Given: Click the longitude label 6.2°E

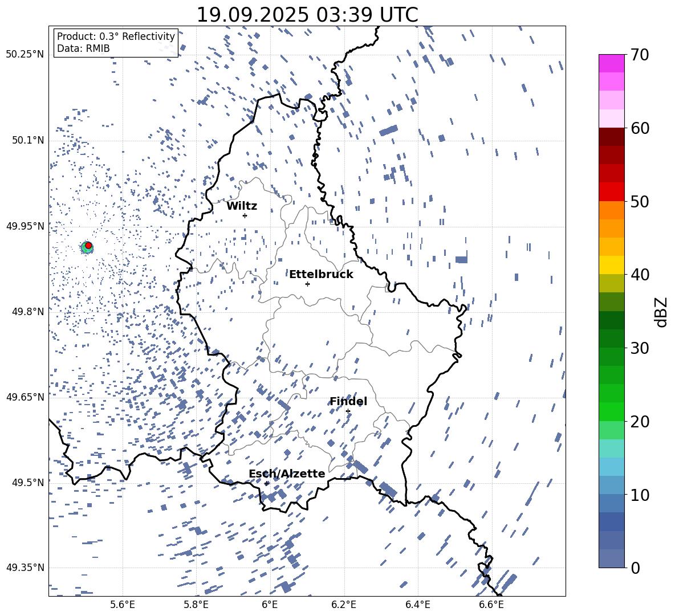Looking at the screenshot, I should (344, 605).
